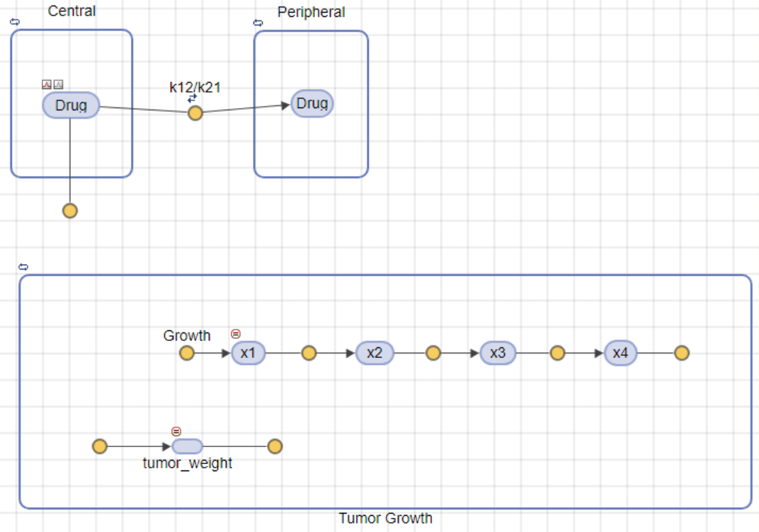Click the Central compartment collapse arrow icon
Viewport: 759px width, 532px height.
15,22
